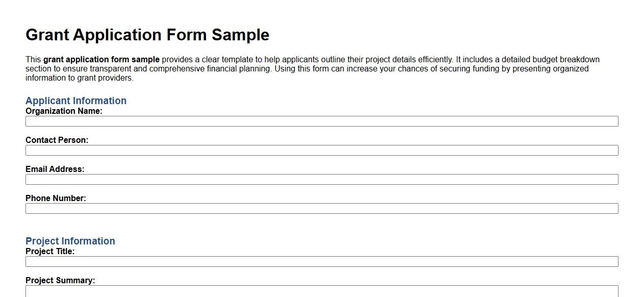Click the Organization Name input field
Image resolution: width=644 pixels, height=297 pixels.
[x=321, y=121]
